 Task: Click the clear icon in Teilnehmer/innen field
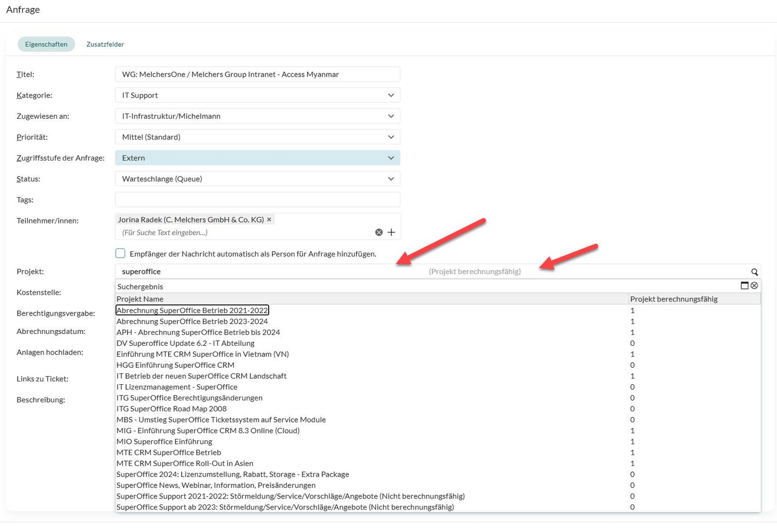click(379, 233)
